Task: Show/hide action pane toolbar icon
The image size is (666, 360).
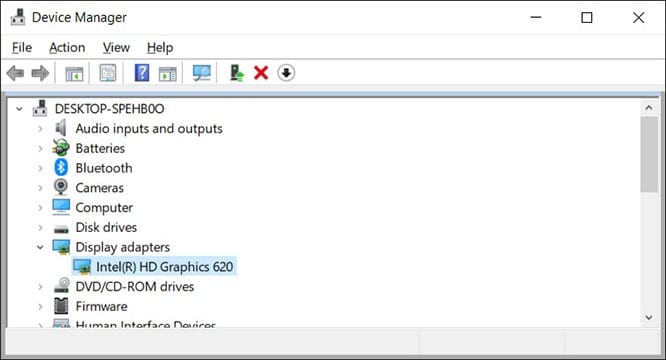Action: click(168, 73)
